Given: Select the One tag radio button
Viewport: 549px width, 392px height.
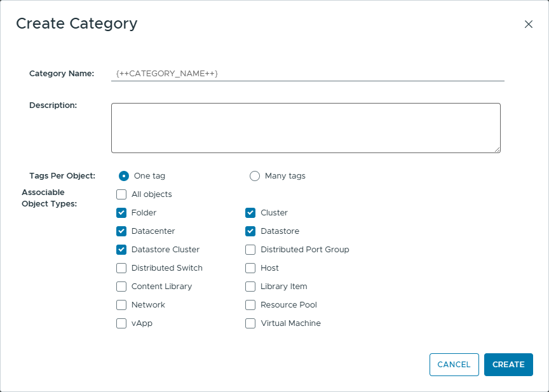Looking at the screenshot, I should pyautogui.click(x=124, y=176).
